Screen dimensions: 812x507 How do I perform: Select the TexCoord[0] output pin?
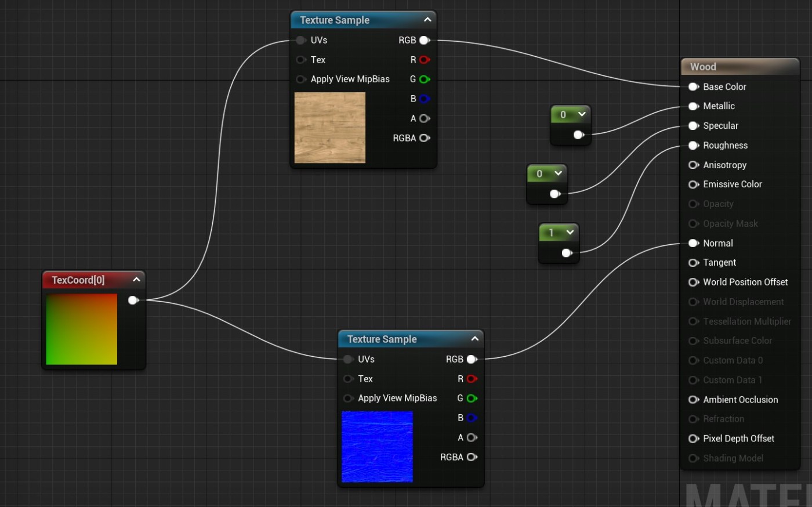click(133, 300)
